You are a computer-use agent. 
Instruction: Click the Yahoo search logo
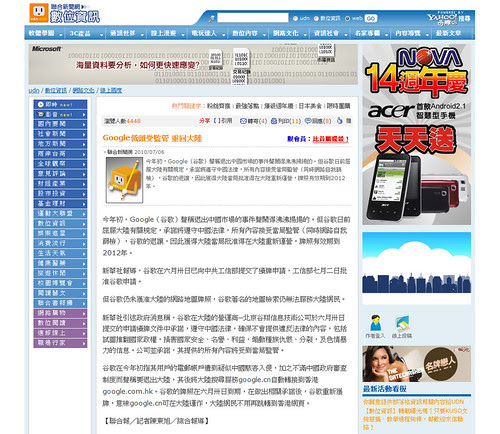tap(448, 19)
